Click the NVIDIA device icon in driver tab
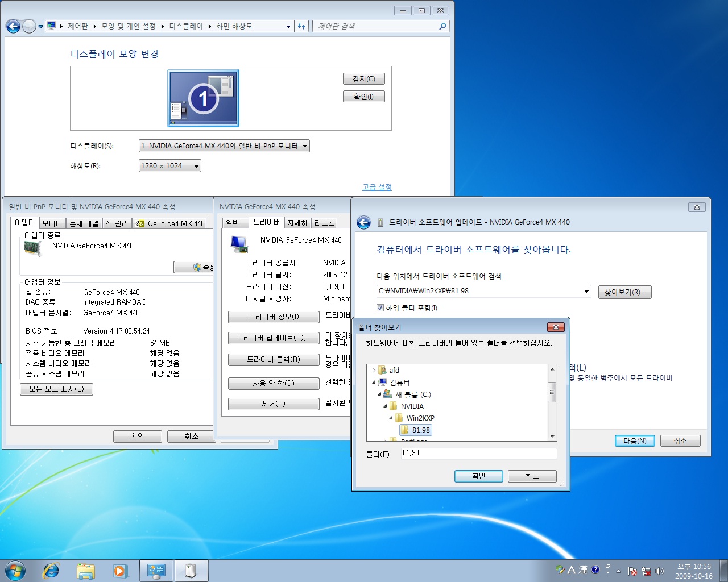Image resolution: width=728 pixels, height=582 pixels. [x=239, y=244]
